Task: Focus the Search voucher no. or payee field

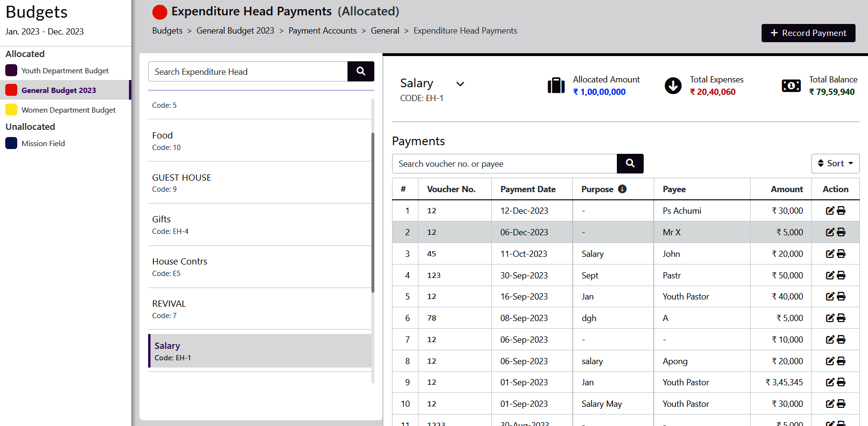Action: [x=504, y=164]
